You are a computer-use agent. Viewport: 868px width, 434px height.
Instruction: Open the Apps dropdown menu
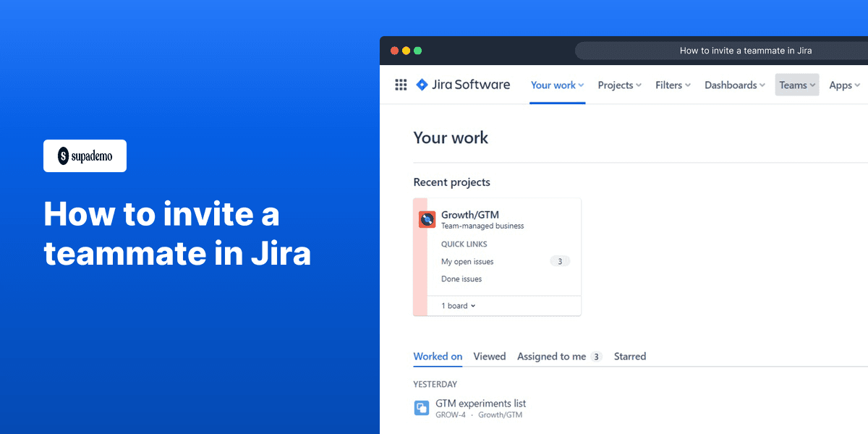(x=843, y=85)
